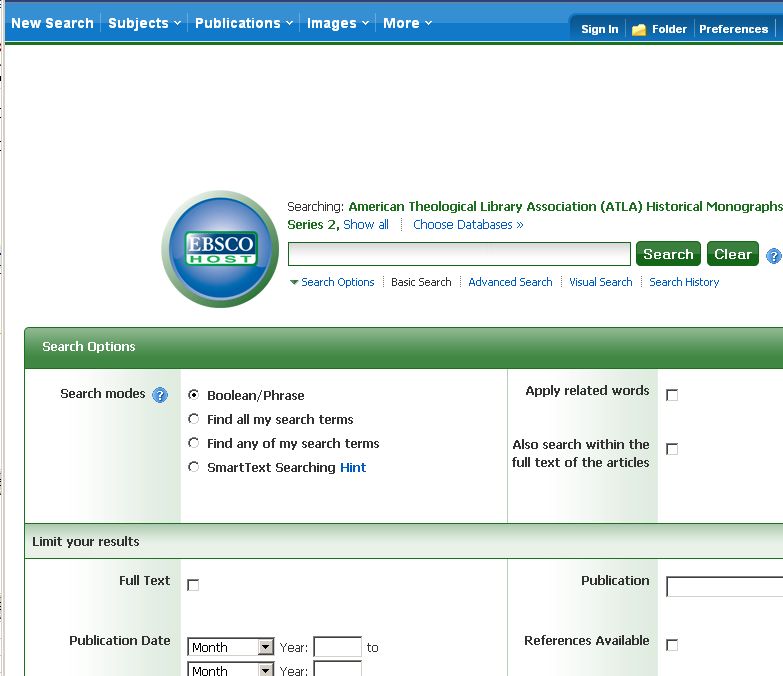Check the Full Text limiter box
The image size is (783, 676).
(x=193, y=585)
